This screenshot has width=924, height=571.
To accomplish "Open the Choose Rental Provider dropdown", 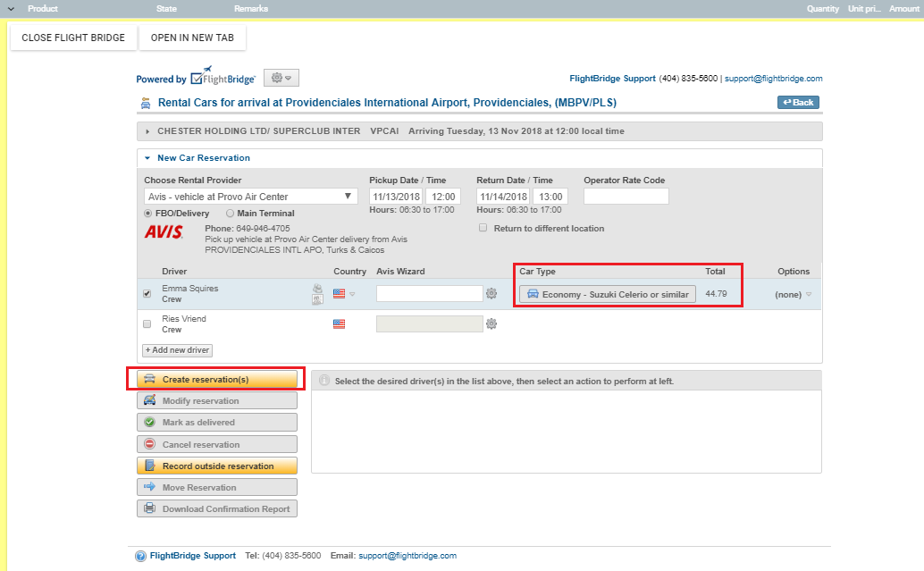I will 250,197.
